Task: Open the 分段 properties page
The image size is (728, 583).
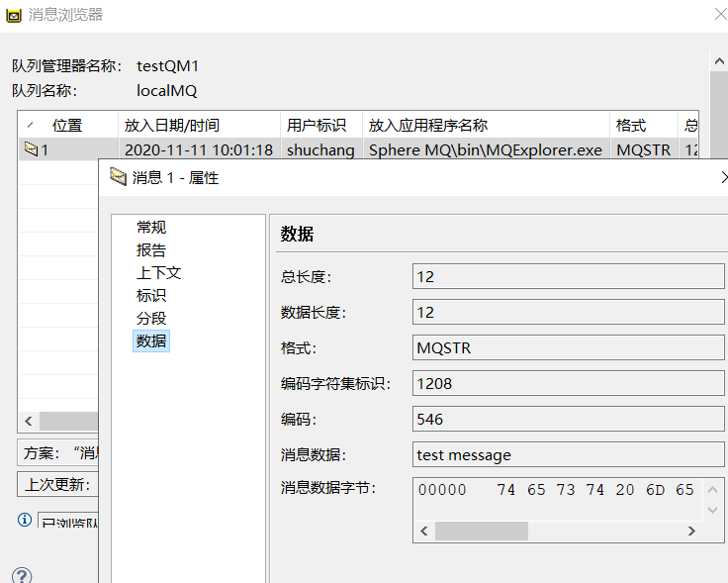Action: (x=151, y=318)
